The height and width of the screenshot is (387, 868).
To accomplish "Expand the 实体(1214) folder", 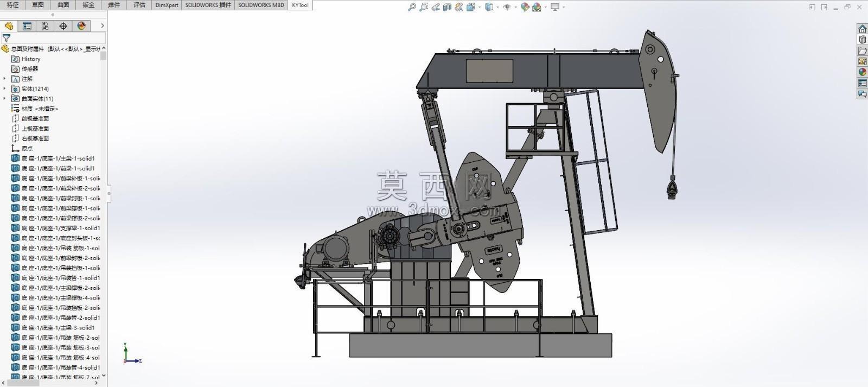I will pos(5,88).
